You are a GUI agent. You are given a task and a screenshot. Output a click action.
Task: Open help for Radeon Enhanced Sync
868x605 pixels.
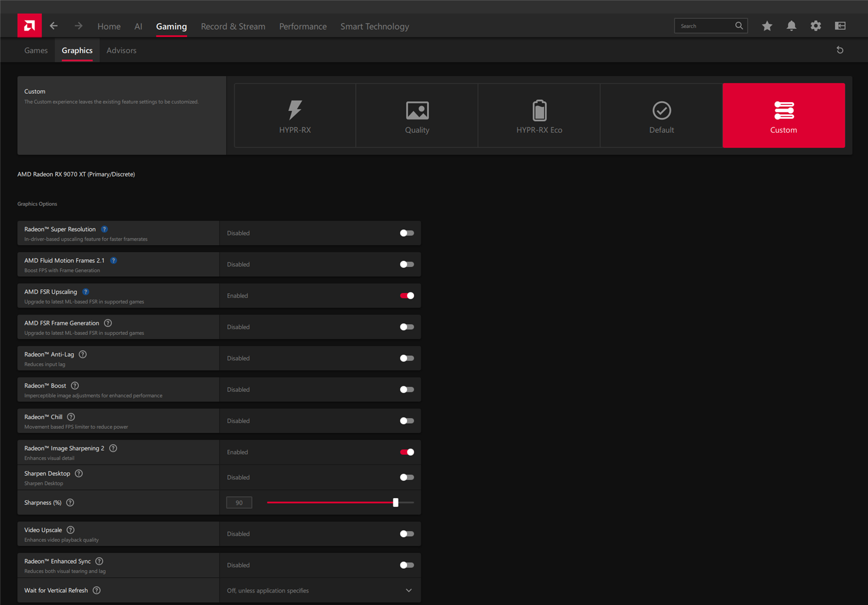[99, 561]
